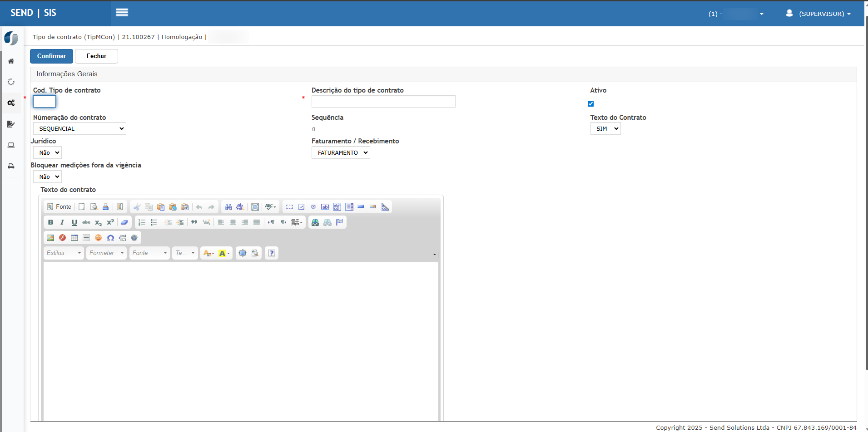Center-align the editor text
The width and height of the screenshot is (868, 432).
(x=233, y=222)
